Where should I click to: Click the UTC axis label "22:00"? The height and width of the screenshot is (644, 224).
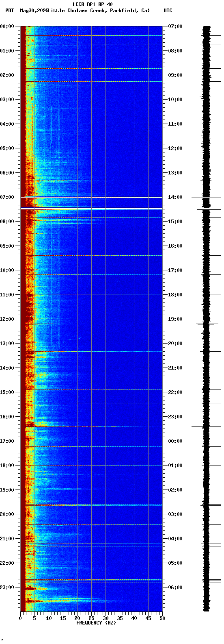175,392
